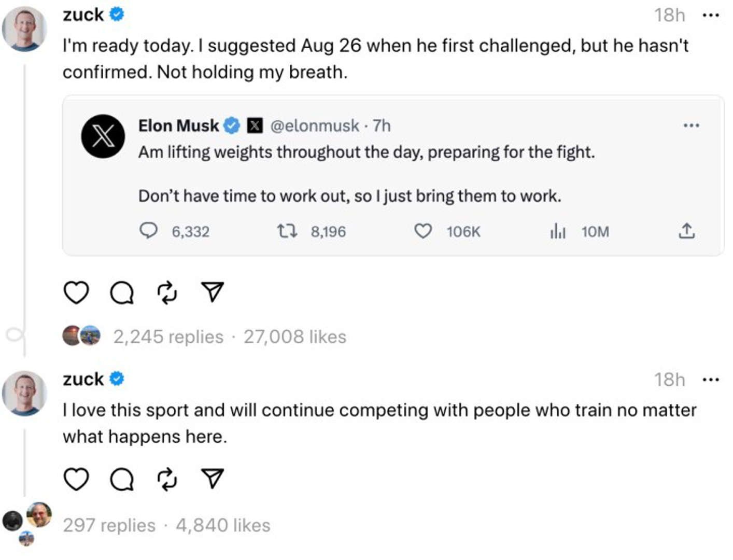Open zuck username link on first post
733x560 pixels.
coord(83,15)
